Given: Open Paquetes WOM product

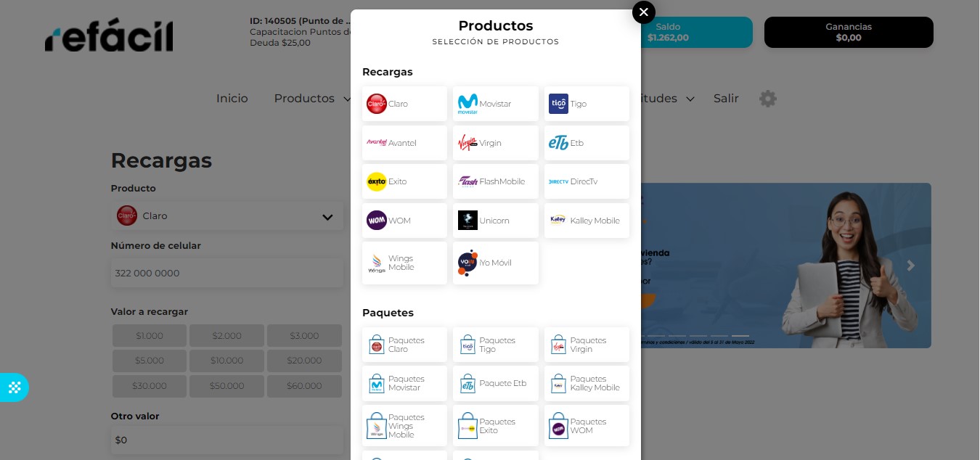Looking at the screenshot, I should 587,426.
